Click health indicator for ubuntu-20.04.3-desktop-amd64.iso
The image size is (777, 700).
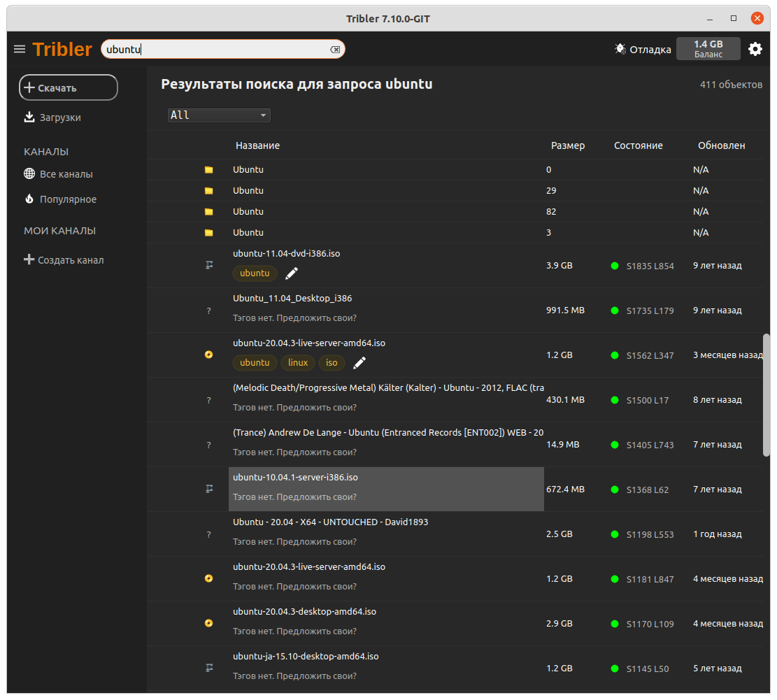(x=615, y=624)
